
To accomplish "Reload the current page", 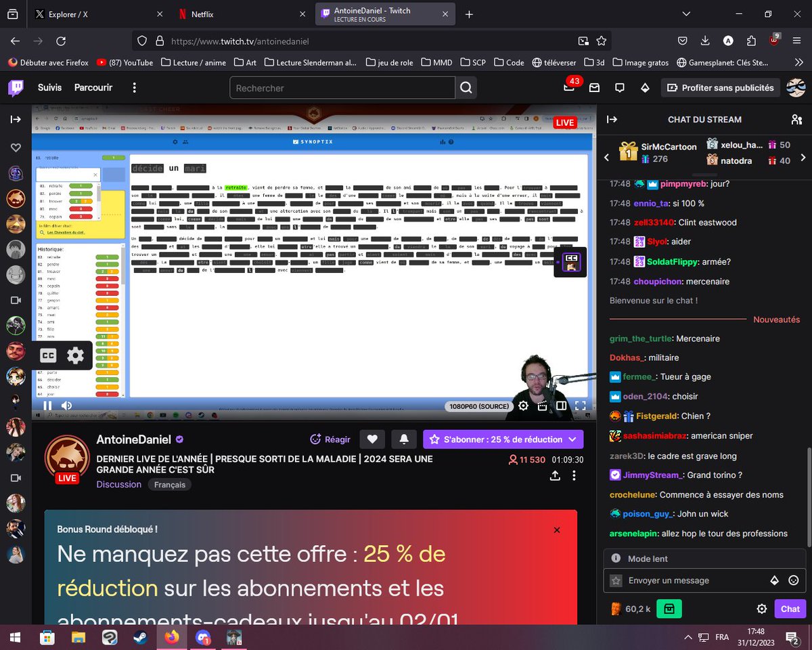I will pos(61,41).
